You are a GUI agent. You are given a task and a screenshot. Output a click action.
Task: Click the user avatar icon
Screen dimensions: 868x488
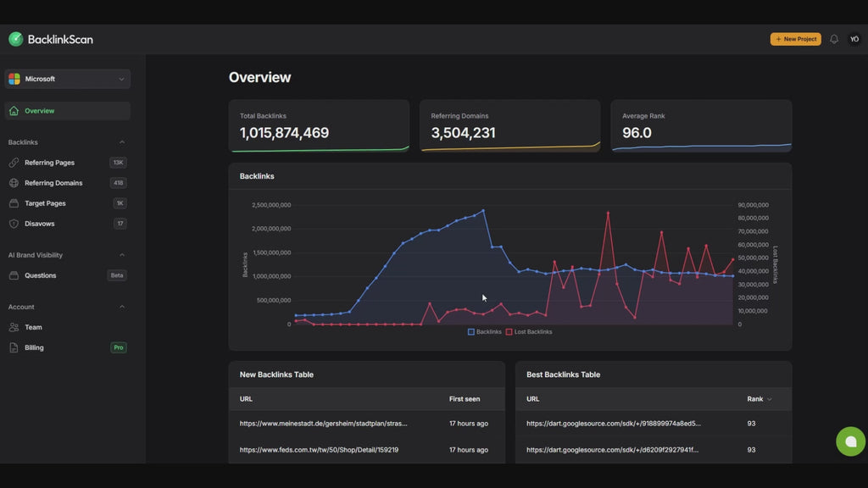tap(854, 39)
